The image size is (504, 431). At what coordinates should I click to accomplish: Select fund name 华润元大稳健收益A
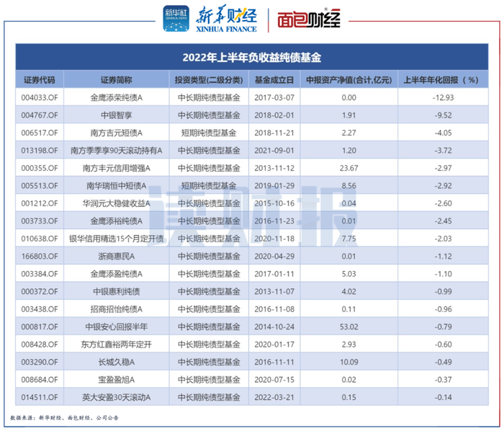pyautogui.click(x=117, y=203)
